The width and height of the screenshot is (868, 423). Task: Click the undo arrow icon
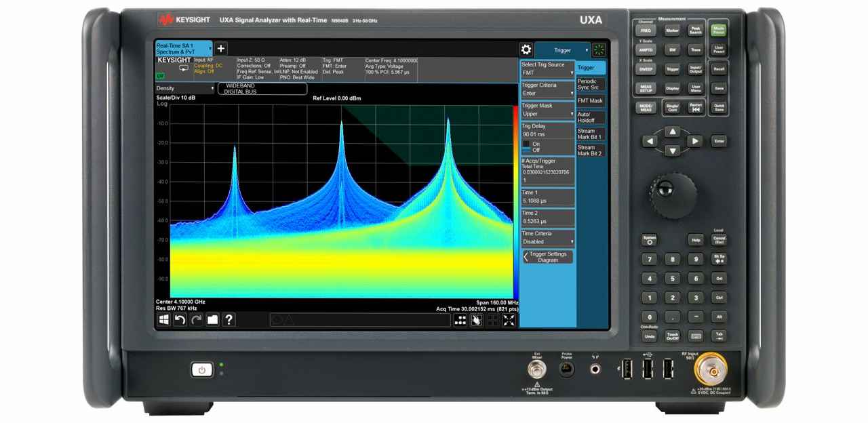point(180,319)
